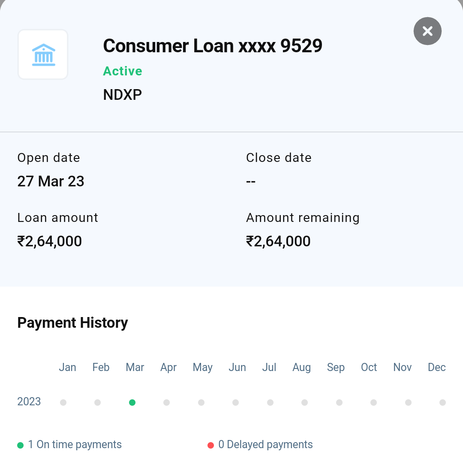This screenshot has height=476, width=463.
Task: Close the Consumer Loan details sheet
Action: click(x=427, y=31)
